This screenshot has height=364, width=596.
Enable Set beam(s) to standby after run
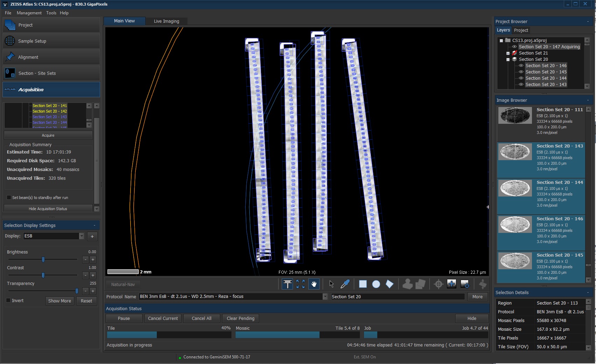click(x=9, y=198)
